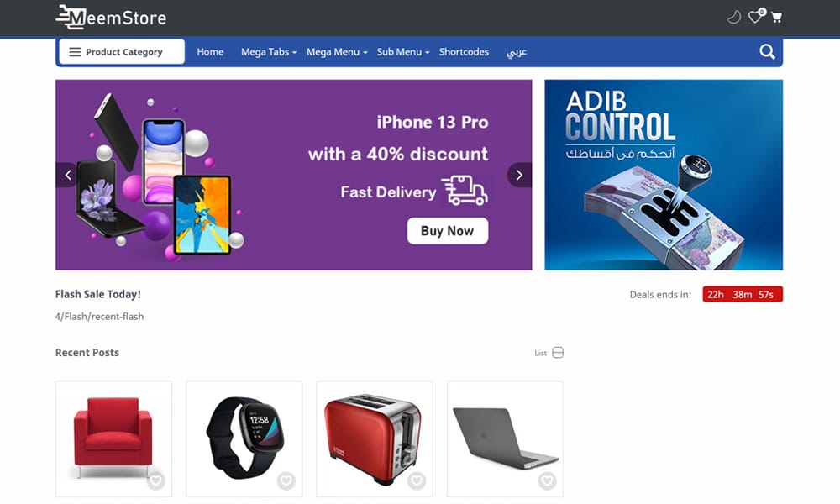
Task: Add the smartwatch to wishlist
Action: coord(286,480)
